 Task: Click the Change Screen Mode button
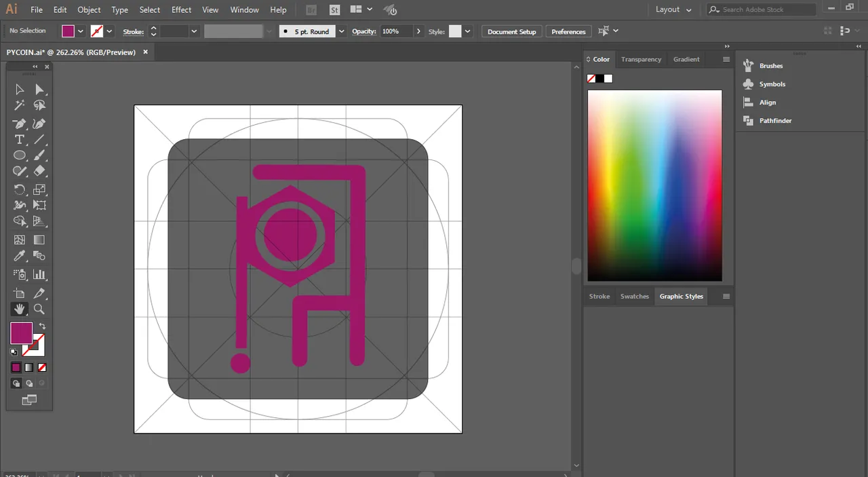tap(29, 400)
